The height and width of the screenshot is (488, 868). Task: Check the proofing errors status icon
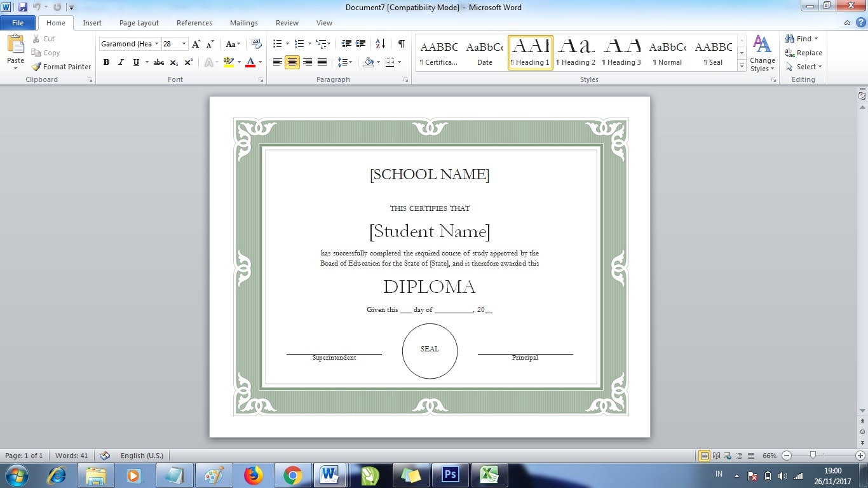[105, 456]
